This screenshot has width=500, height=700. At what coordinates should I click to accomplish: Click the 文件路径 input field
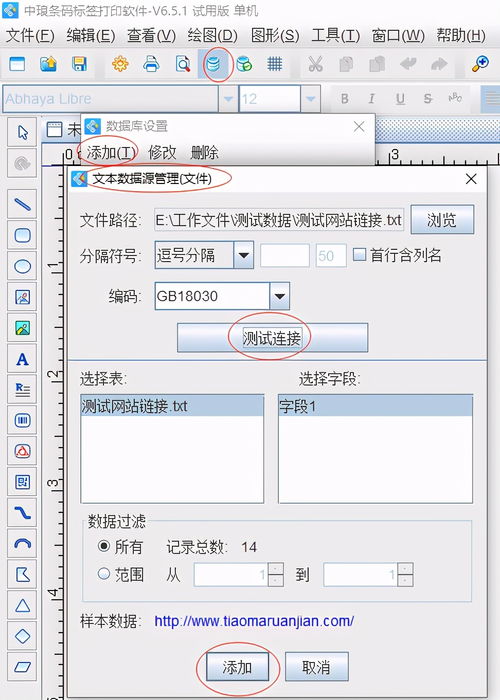279,220
